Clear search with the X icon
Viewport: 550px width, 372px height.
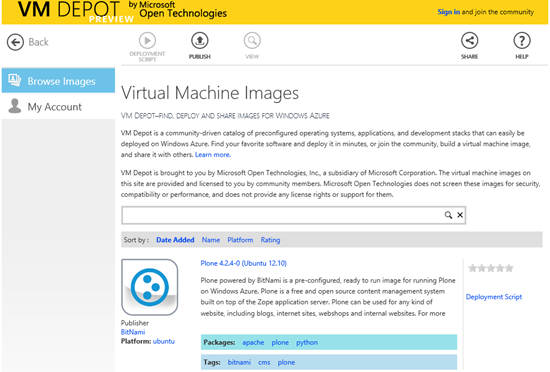pos(460,215)
